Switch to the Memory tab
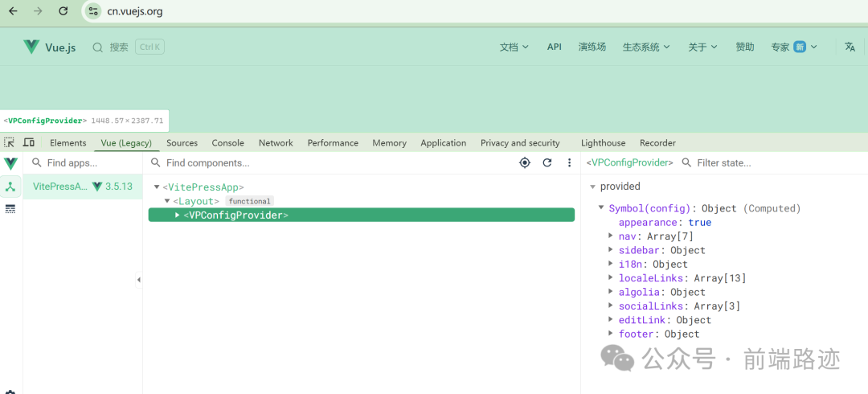The image size is (868, 394). click(x=389, y=143)
